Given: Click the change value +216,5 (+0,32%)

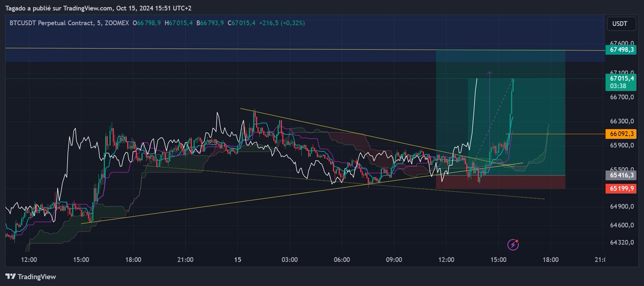Looking at the screenshot, I should [x=283, y=23].
